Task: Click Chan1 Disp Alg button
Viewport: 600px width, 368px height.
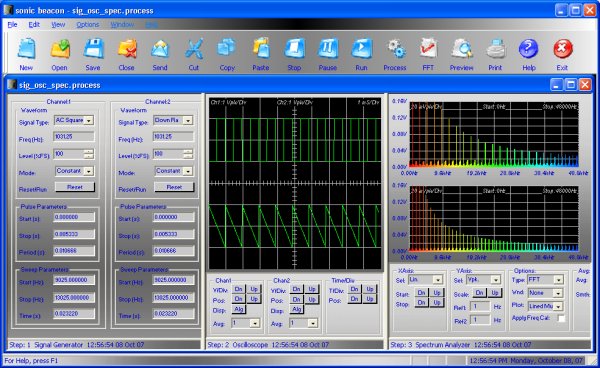Action: coord(239,309)
